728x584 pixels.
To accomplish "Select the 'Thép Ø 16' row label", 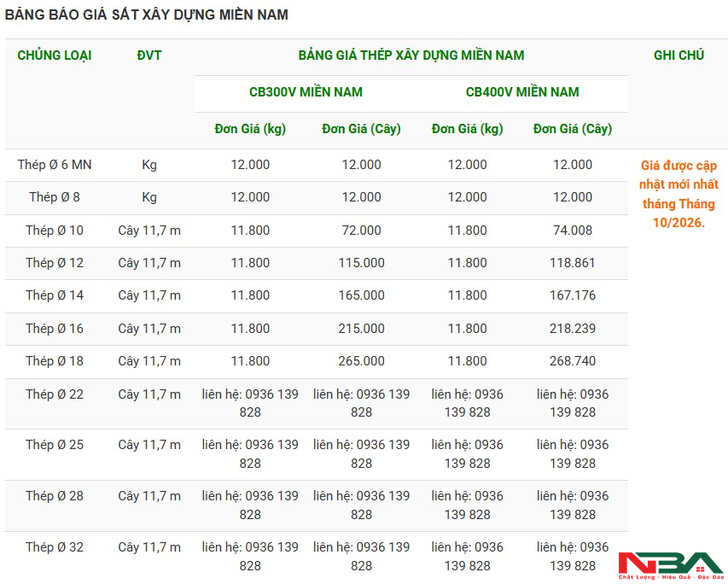I will coord(55,329).
